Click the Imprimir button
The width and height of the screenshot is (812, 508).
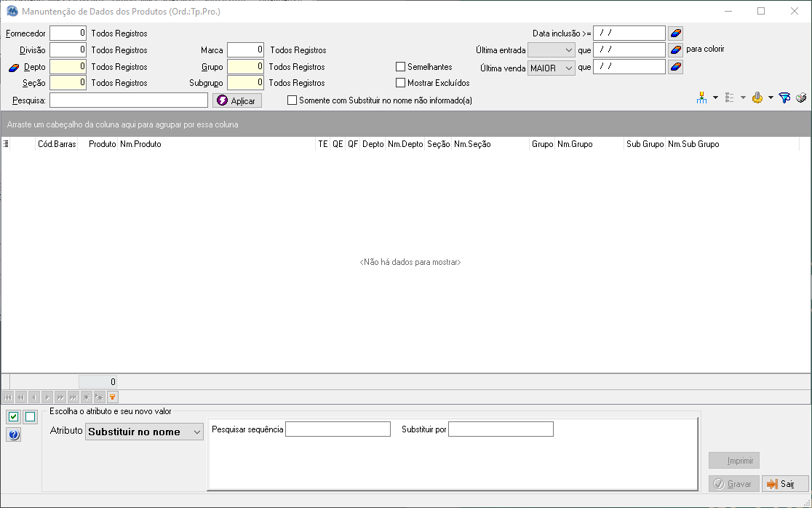(734, 461)
